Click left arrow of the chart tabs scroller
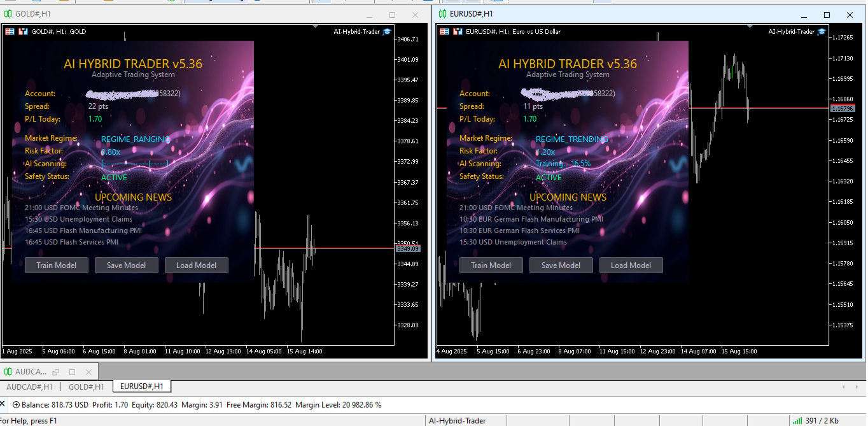Image resolution: width=868 pixels, height=426 pixels. point(844,387)
